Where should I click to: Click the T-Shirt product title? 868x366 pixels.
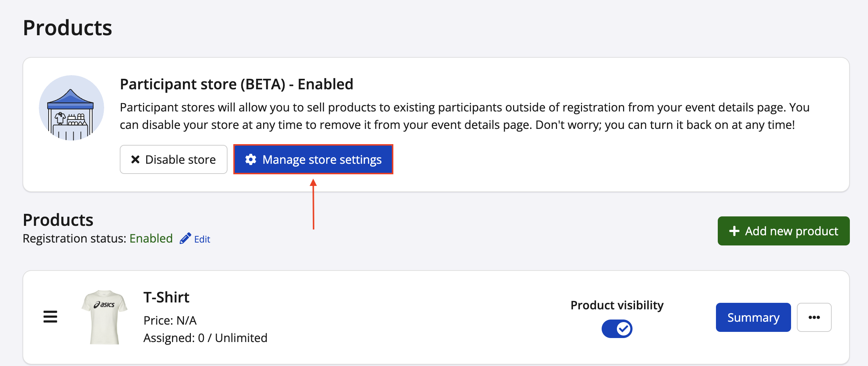click(166, 297)
